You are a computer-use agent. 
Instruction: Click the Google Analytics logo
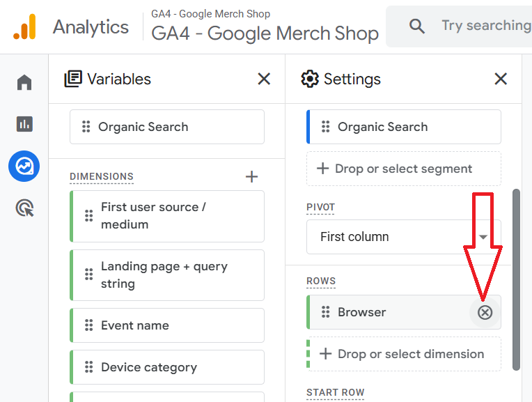pyautogui.click(x=24, y=27)
